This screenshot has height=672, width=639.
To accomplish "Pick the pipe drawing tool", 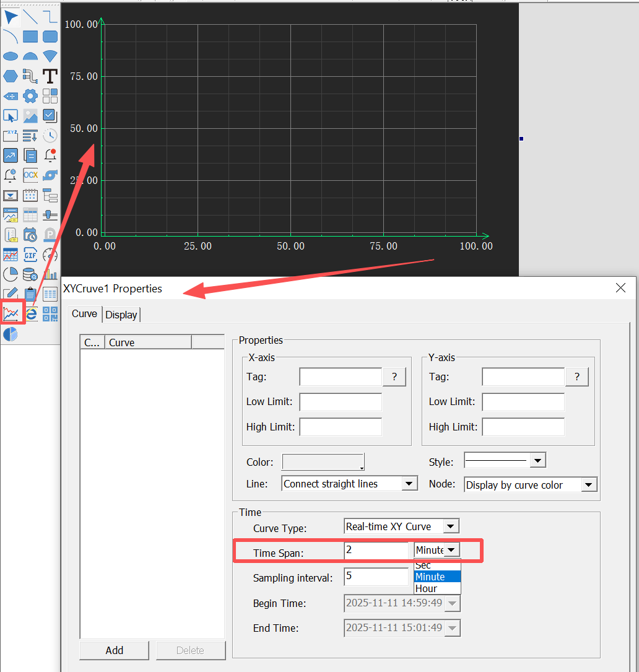I will pyautogui.click(x=30, y=76).
